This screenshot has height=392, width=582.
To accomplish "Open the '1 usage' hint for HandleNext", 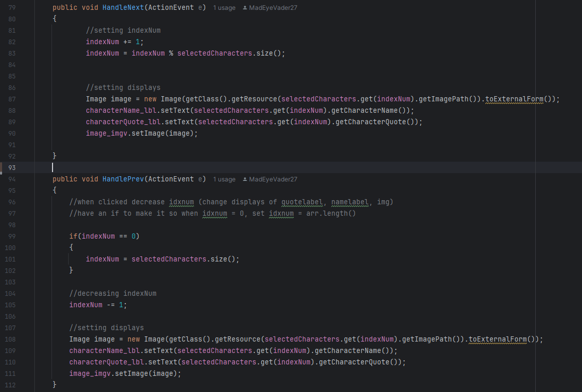I will tap(224, 8).
